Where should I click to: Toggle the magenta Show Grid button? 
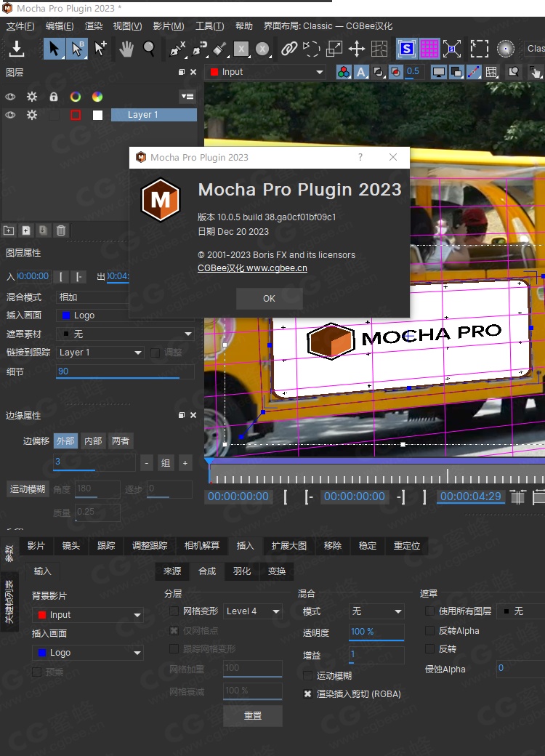[x=429, y=49]
